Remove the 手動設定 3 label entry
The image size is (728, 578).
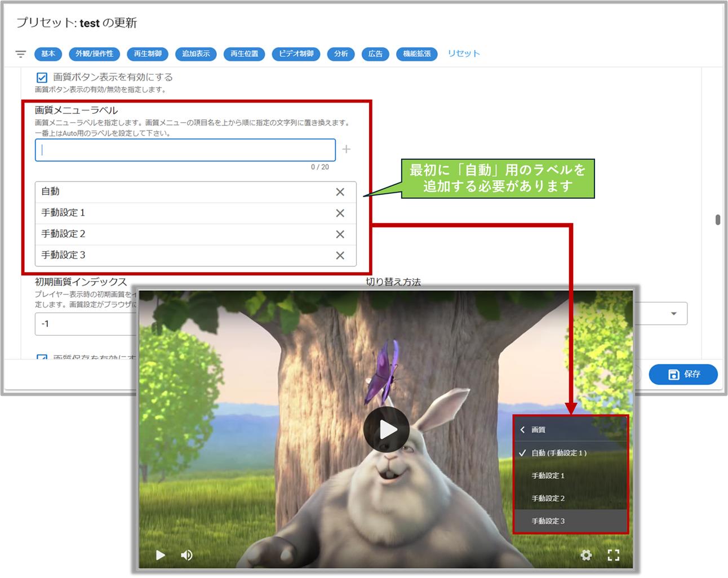pos(340,256)
